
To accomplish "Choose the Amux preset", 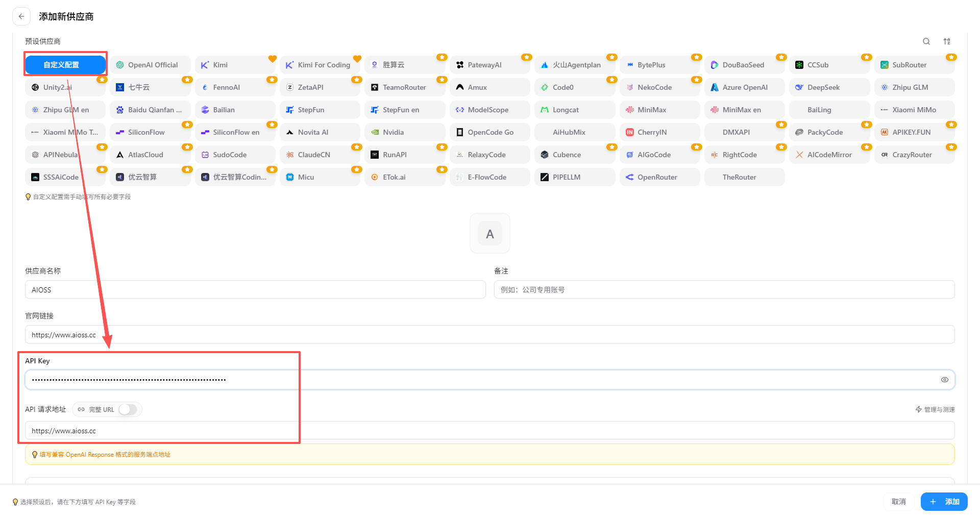I will (490, 87).
